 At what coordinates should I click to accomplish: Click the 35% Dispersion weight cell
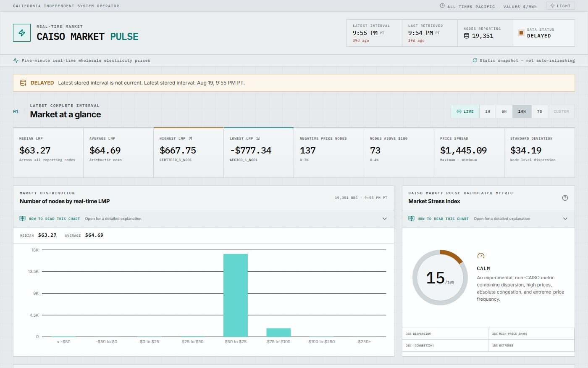445,334
